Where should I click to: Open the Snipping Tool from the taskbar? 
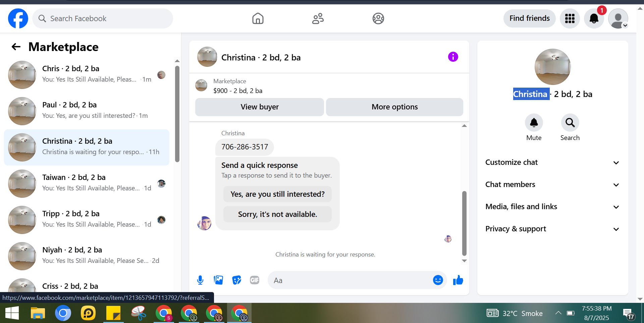pos(139,313)
